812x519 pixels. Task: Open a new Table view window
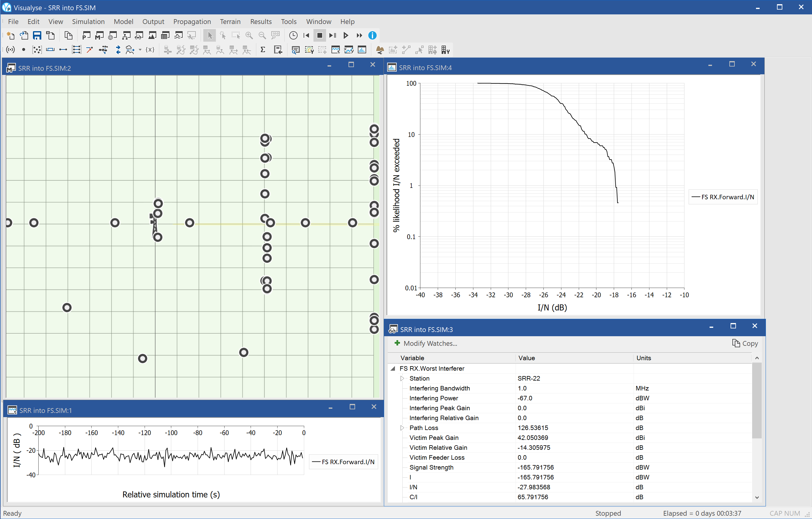[165, 35]
